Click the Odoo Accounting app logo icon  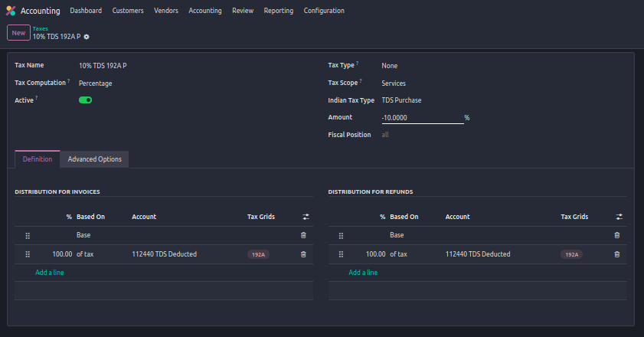(x=11, y=11)
